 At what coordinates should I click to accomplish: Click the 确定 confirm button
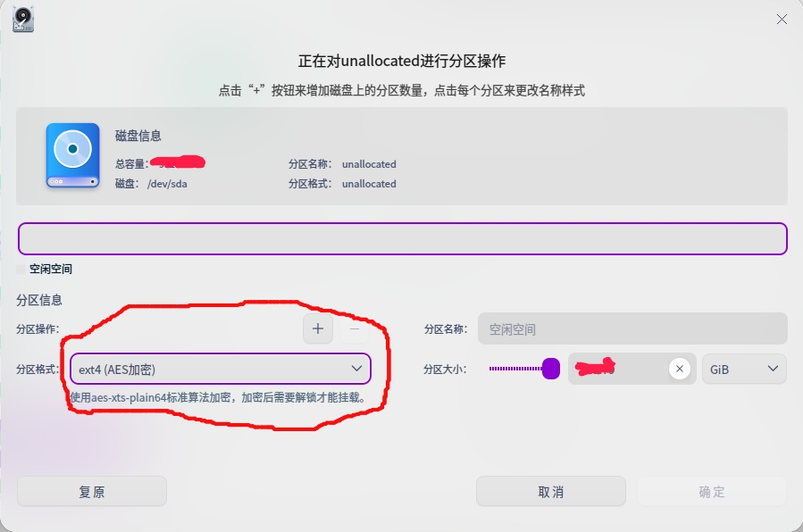[x=712, y=492]
